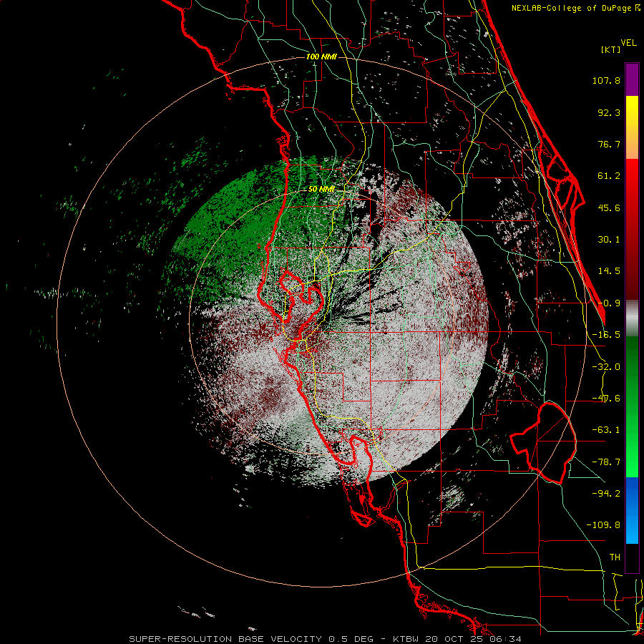This screenshot has height=644, width=644.
Task: Pick the red segment of the color bar
Action: (632, 229)
